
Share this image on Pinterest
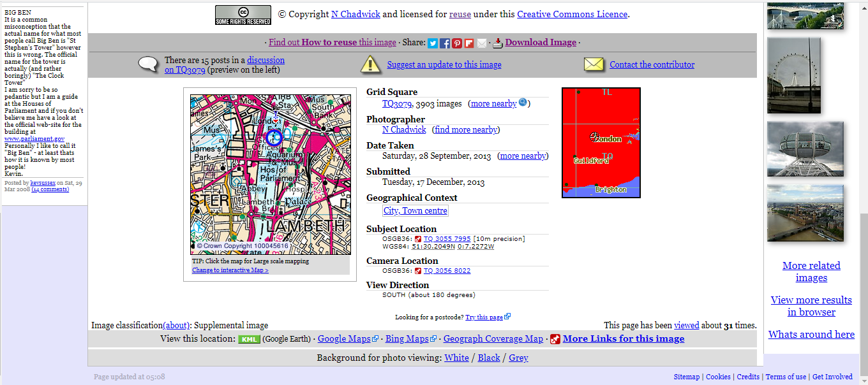pyautogui.click(x=457, y=43)
